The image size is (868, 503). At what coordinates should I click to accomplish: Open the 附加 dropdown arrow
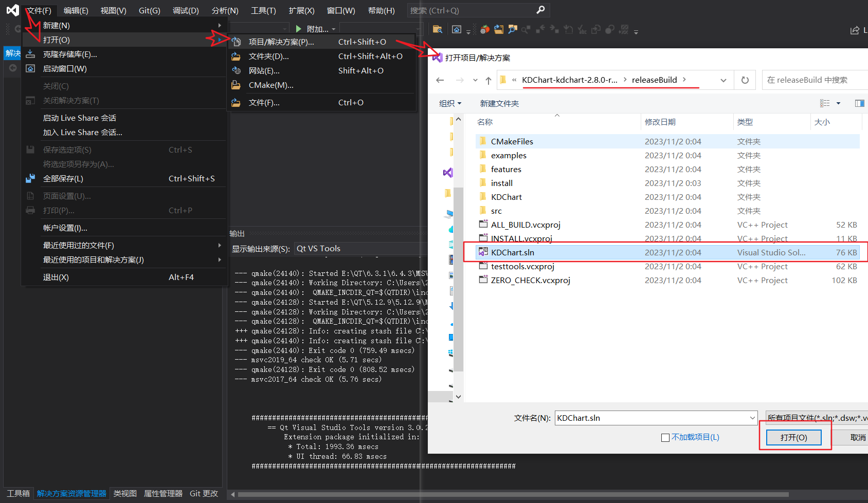tap(333, 29)
